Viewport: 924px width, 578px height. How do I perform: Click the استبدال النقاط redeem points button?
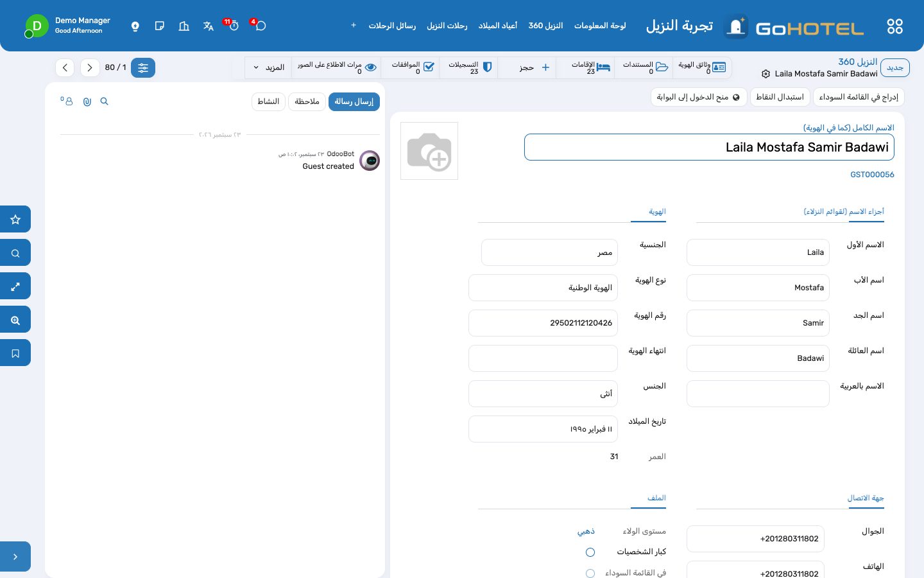tap(780, 97)
